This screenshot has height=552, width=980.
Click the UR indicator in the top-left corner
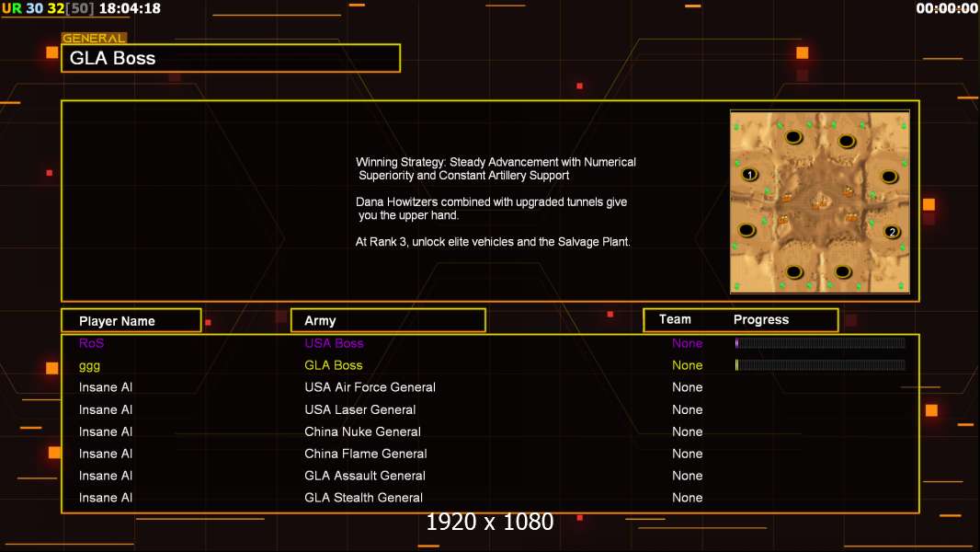pos(11,8)
